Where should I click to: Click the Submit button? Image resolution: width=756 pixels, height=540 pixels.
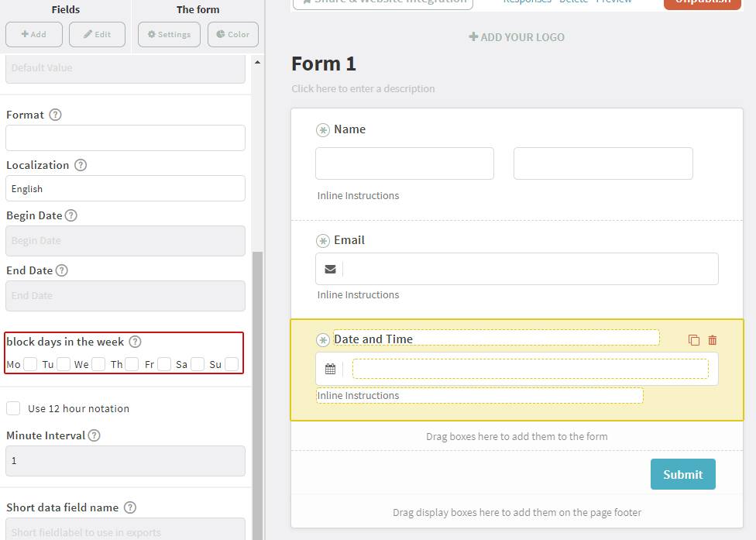(x=682, y=474)
